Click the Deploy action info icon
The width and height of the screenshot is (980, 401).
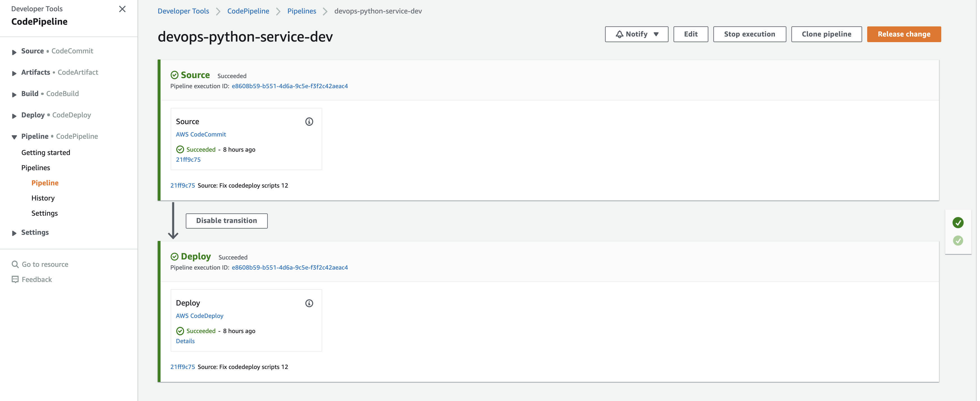[x=309, y=303]
